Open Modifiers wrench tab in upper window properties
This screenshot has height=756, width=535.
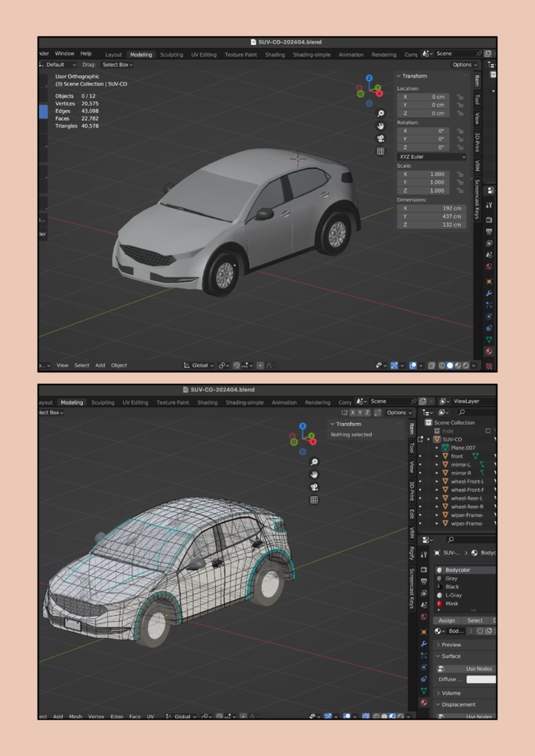(488, 293)
